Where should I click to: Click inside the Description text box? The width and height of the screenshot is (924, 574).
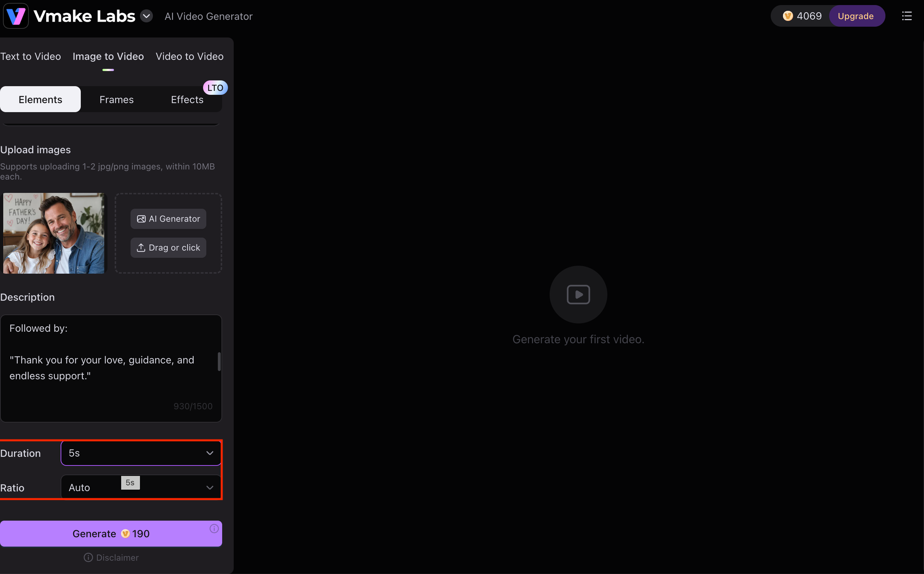pyautogui.click(x=111, y=368)
